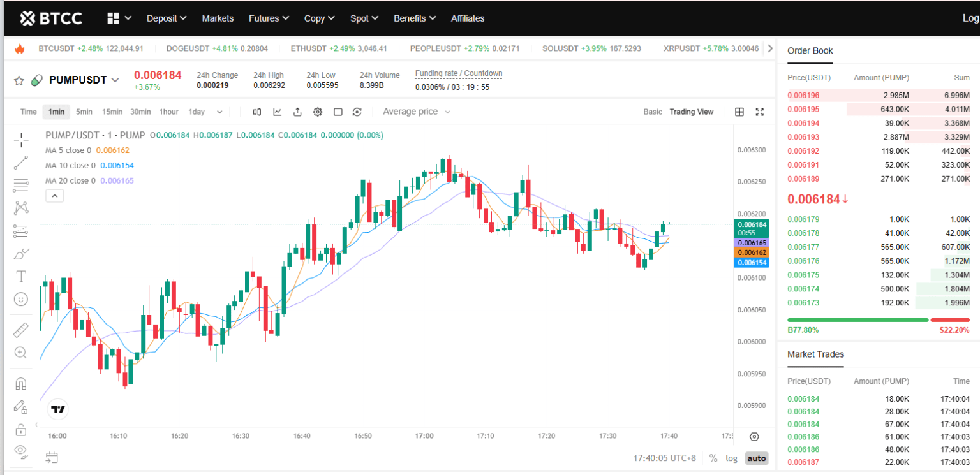This screenshot has width=980, height=475.
Task: Open the Average price dropdown
Action: [417, 112]
